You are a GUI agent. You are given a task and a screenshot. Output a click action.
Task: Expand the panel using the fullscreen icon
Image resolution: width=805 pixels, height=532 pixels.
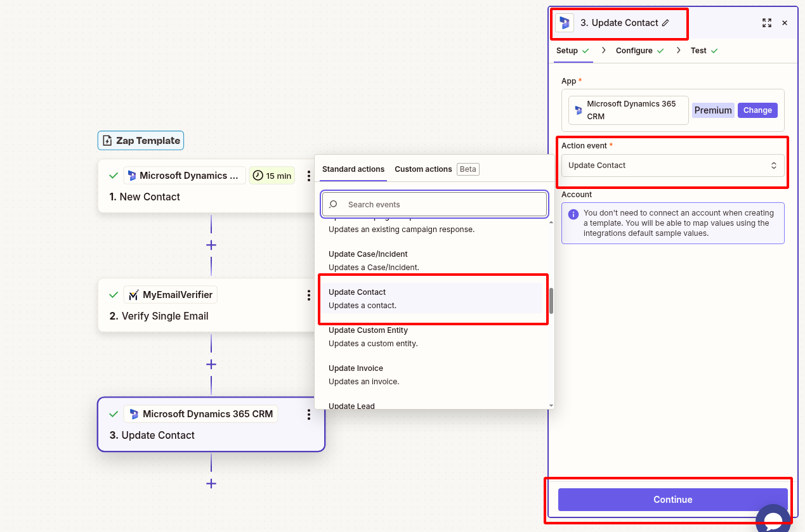tap(766, 23)
